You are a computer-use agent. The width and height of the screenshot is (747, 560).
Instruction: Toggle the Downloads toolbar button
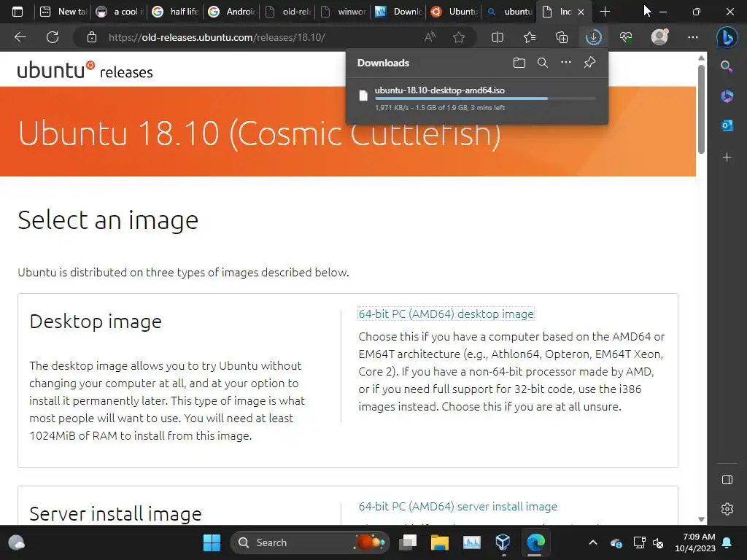594,37
